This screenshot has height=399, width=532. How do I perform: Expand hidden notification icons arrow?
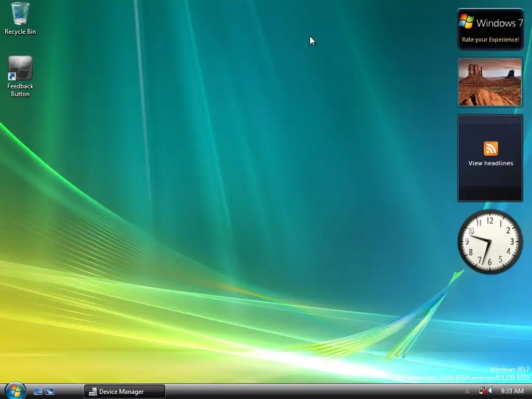coord(467,392)
